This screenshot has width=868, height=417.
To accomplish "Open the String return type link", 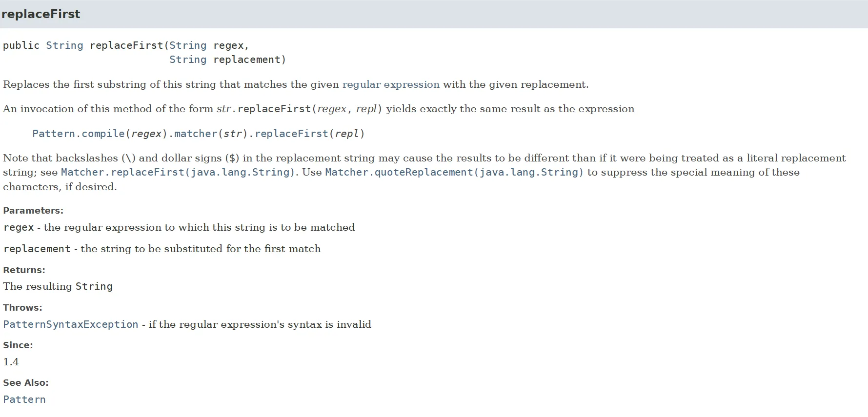I will coord(64,45).
